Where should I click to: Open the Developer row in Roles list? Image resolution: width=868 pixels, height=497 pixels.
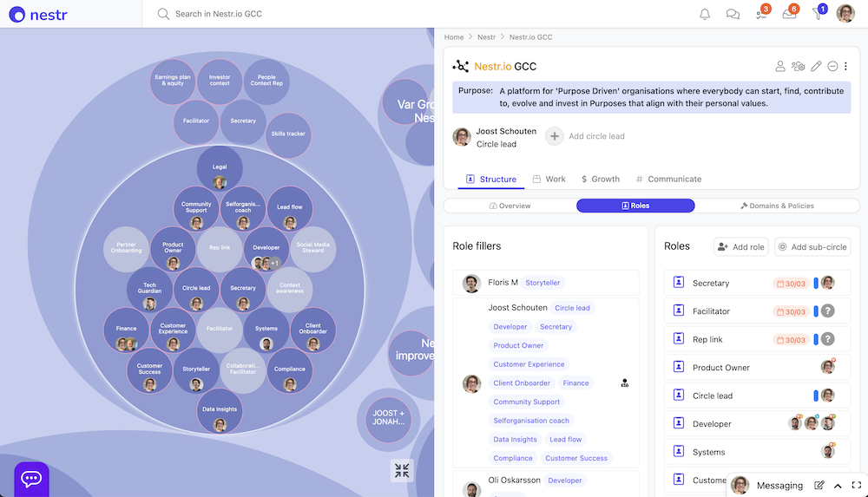pos(757,424)
